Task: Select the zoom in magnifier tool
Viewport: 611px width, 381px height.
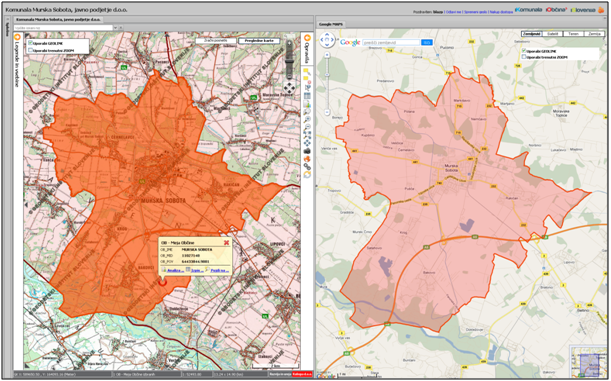Action: [x=307, y=120]
